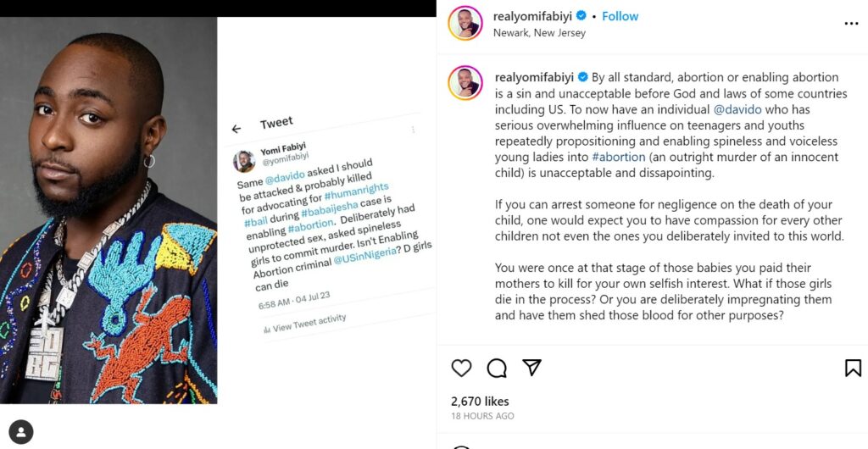Open the #abortion hashtag in caption
Image resolution: width=868 pixels, height=449 pixels.
618,157
